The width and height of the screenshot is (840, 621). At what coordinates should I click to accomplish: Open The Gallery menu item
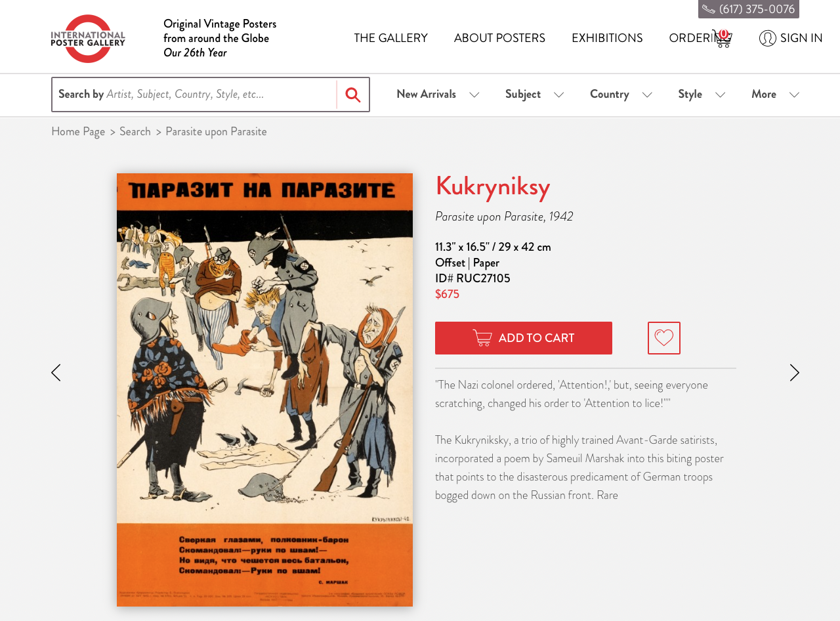click(x=391, y=38)
